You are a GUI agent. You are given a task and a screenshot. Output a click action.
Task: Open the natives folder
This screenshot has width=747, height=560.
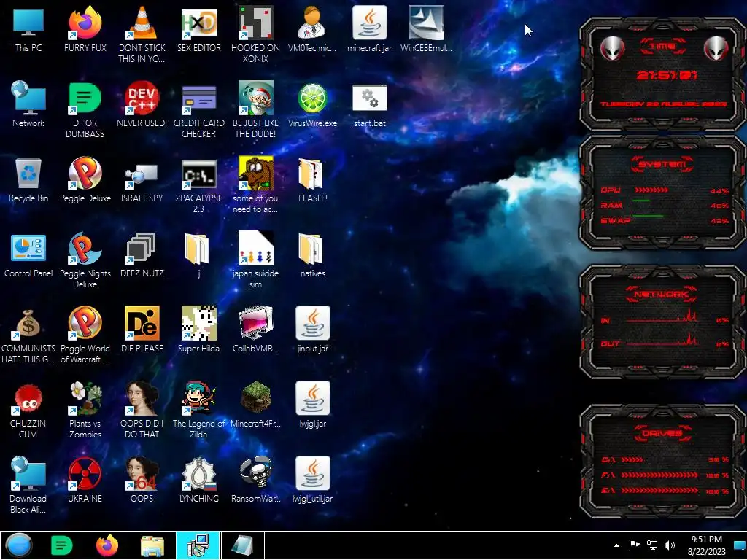(x=312, y=254)
